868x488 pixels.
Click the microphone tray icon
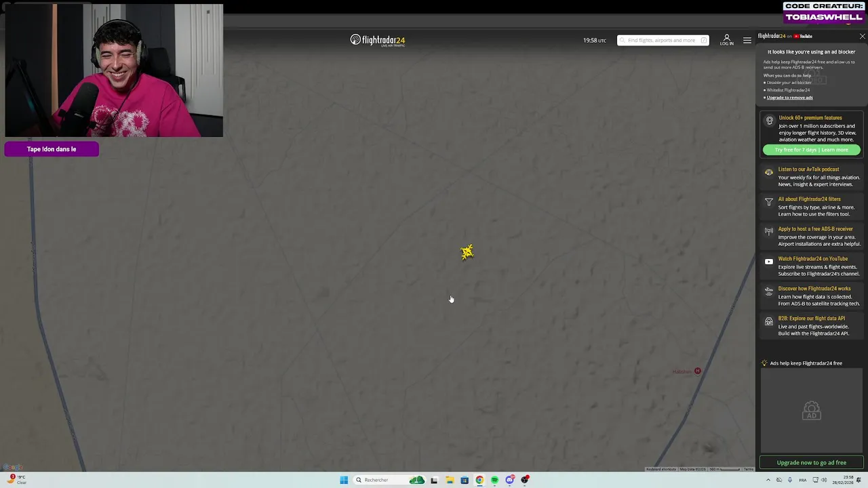click(x=789, y=480)
